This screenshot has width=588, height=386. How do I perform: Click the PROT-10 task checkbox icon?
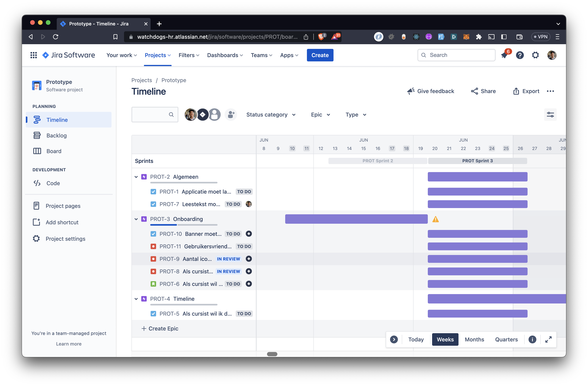[x=153, y=234]
